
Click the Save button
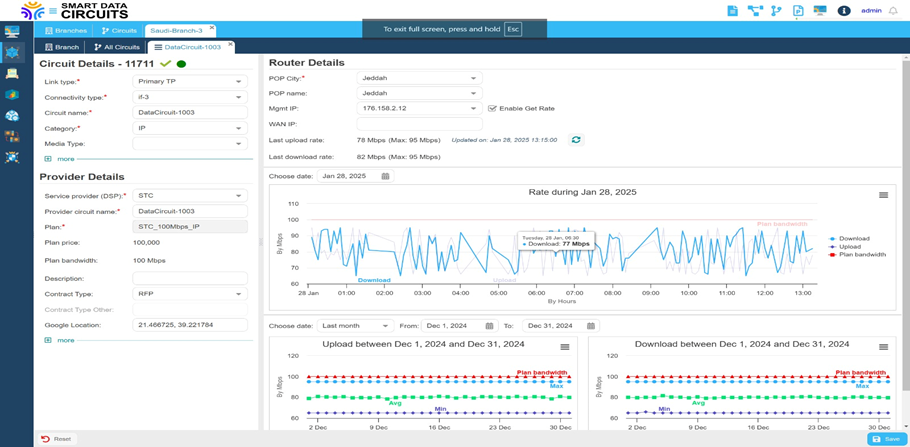pyautogui.click(x=886, y=439)
